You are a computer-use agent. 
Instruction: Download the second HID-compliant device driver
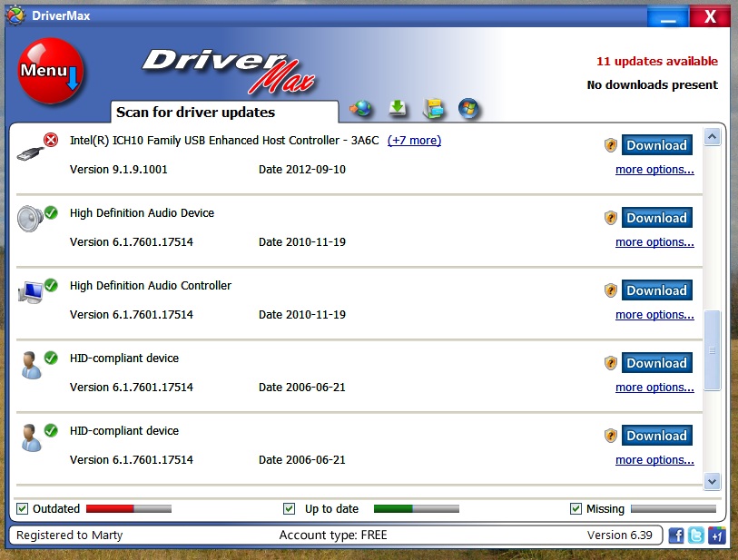pyautogui.click(x=656, y=436)
